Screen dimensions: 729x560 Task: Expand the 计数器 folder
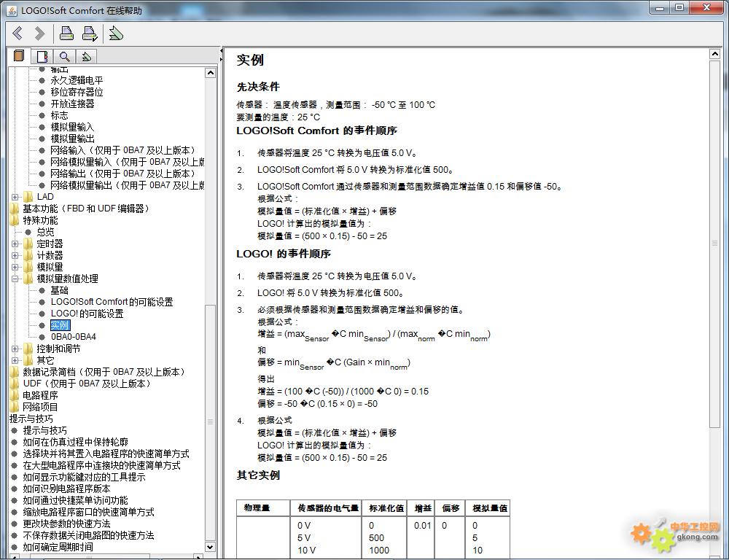pyautogui.click(x=15, y=255)
